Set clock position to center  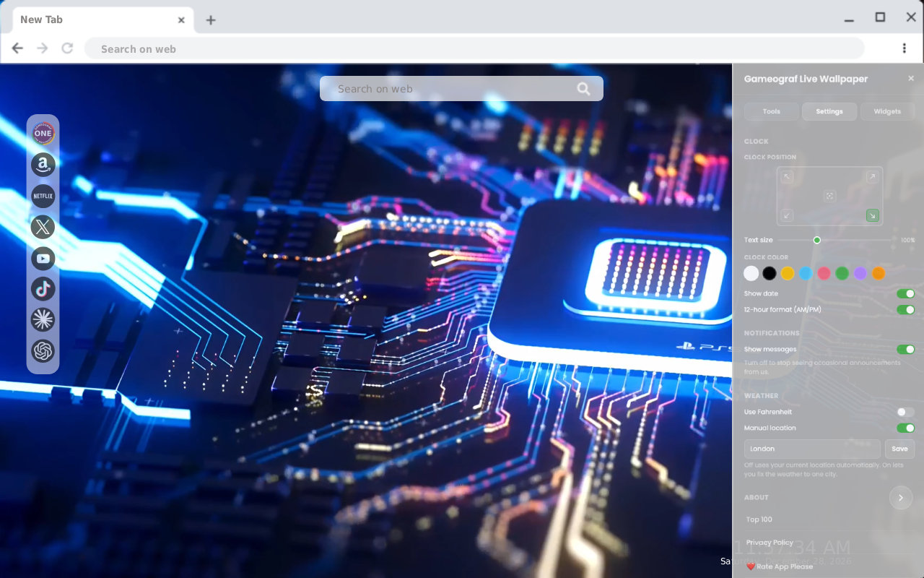click(830, 196)
